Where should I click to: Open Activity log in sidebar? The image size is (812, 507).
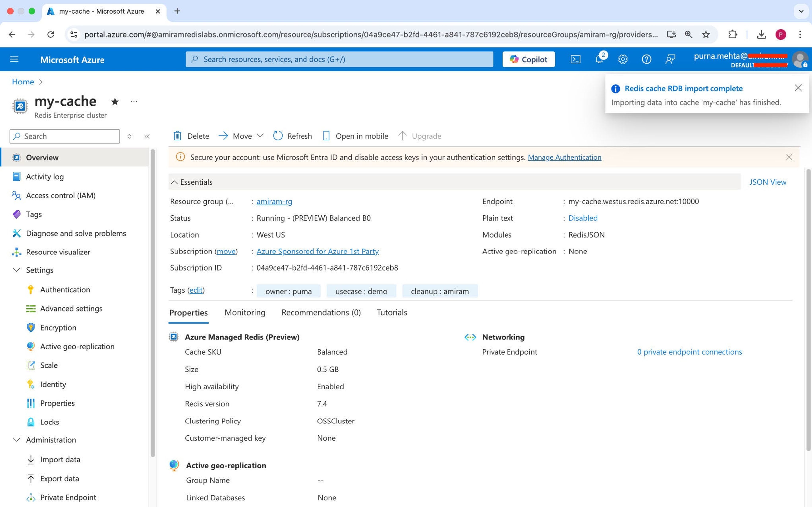pyautogui.click(x=45, y=176)
